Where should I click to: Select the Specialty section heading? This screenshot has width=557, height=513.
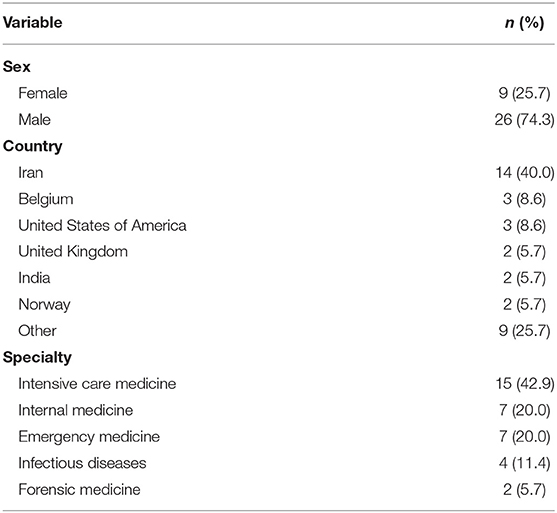tap(37, 358)
